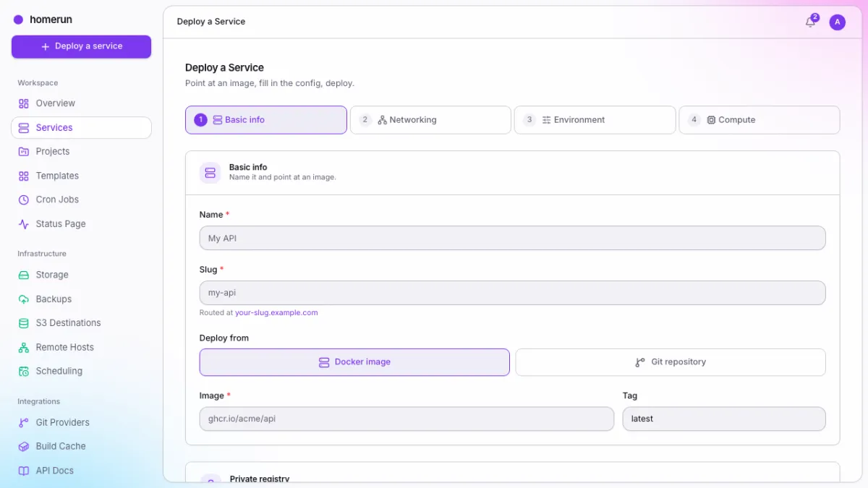868x488 pixels.
Task: Click the your-slug.example.com link
Action: click(276, 313)
